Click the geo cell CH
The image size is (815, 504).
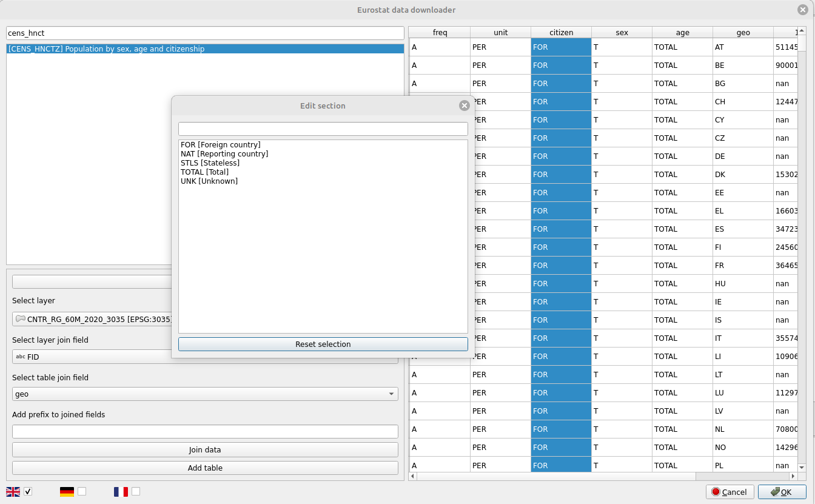(x=743, y=101)
